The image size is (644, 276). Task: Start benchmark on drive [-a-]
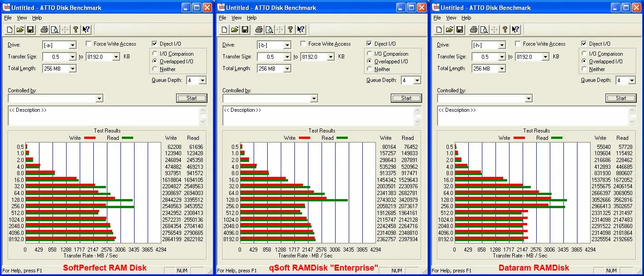[x=192, y=98]
